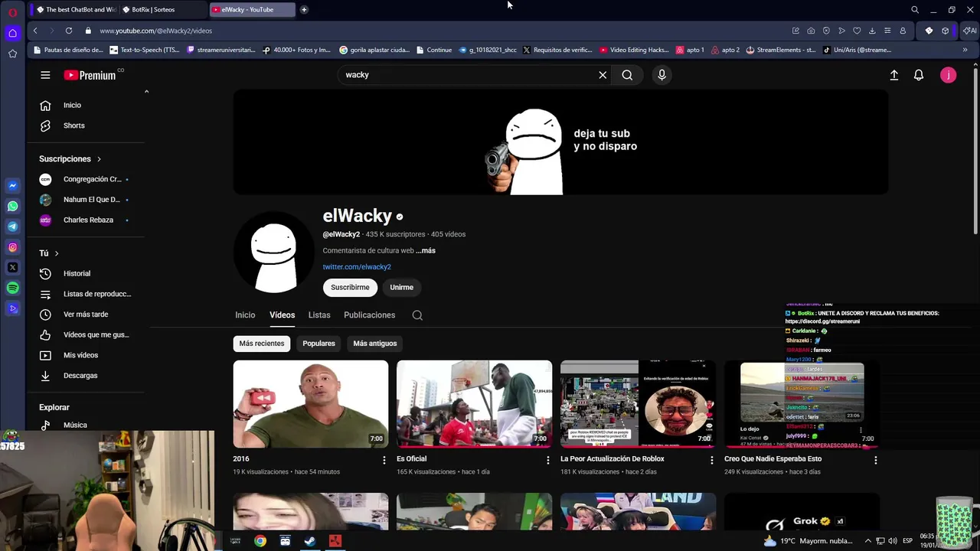Image resolution: width=980 pixels, height=551 pixels.
Task: Open the Create upload icon
Action: pyautogui.click(x=893, y=75)
